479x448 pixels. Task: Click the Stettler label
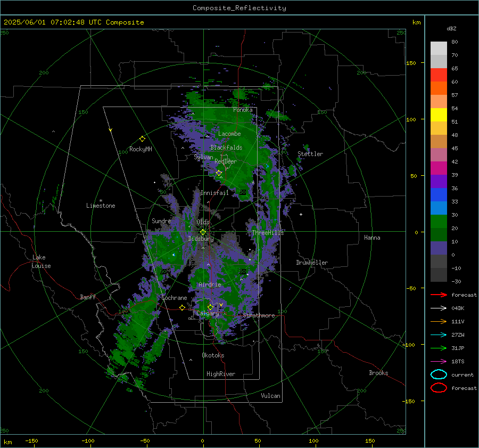(310, 154)
